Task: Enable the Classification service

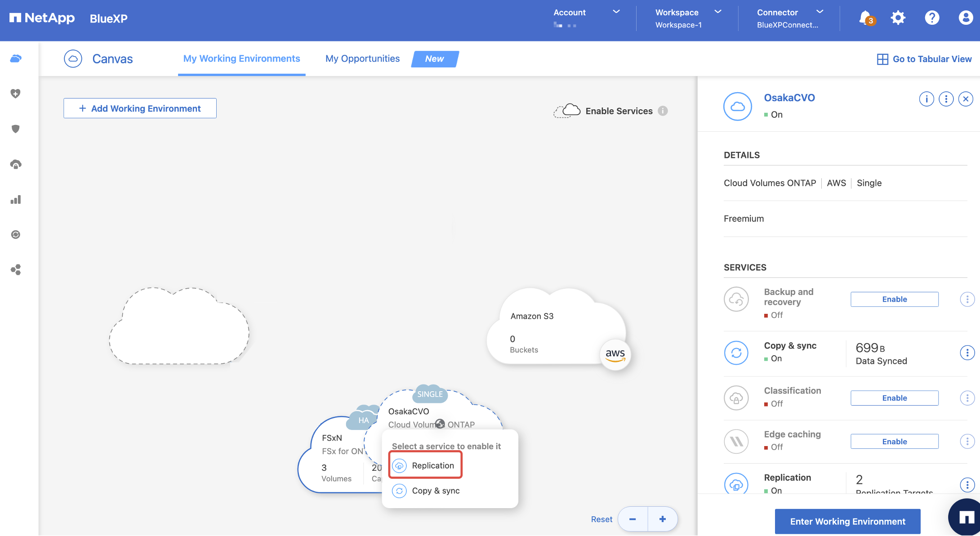Action: (x=894, y=398)
